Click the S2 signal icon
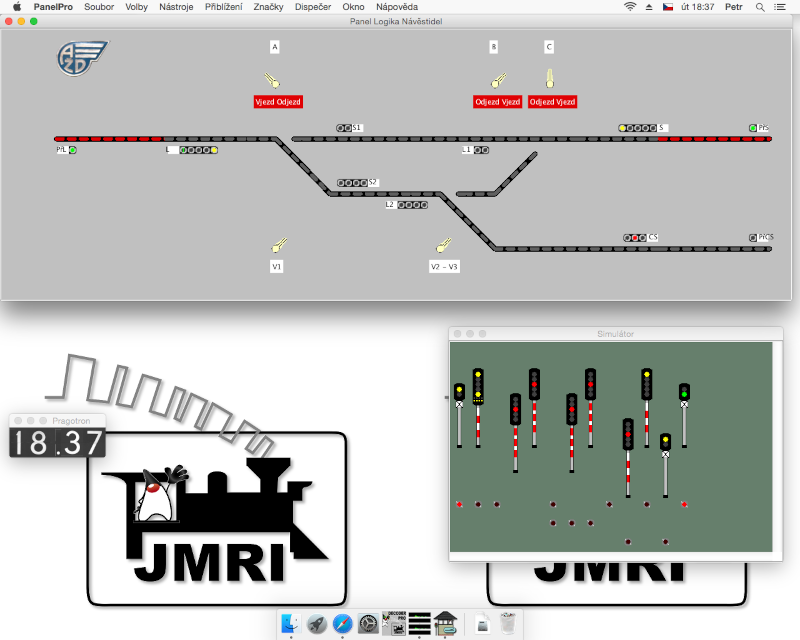The image size is (800, 640). (x=352, y=183)
